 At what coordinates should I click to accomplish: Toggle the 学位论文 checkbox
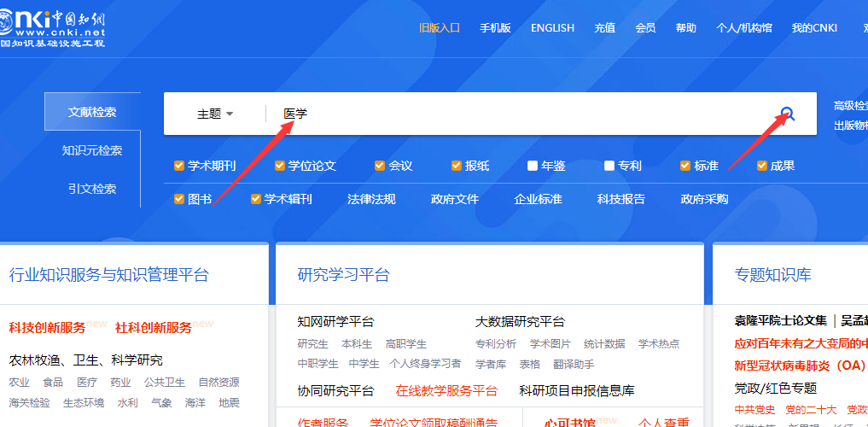coord(280,166)
